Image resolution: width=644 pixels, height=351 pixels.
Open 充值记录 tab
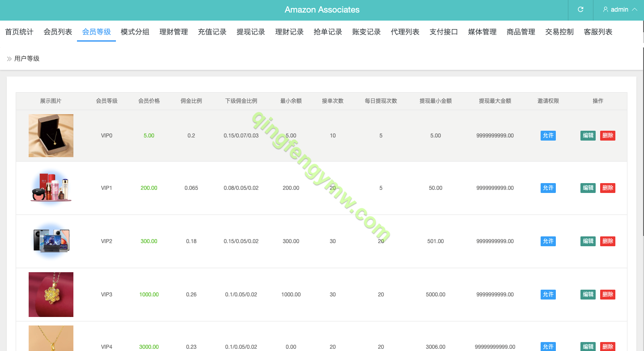click(x=212, y=32)
